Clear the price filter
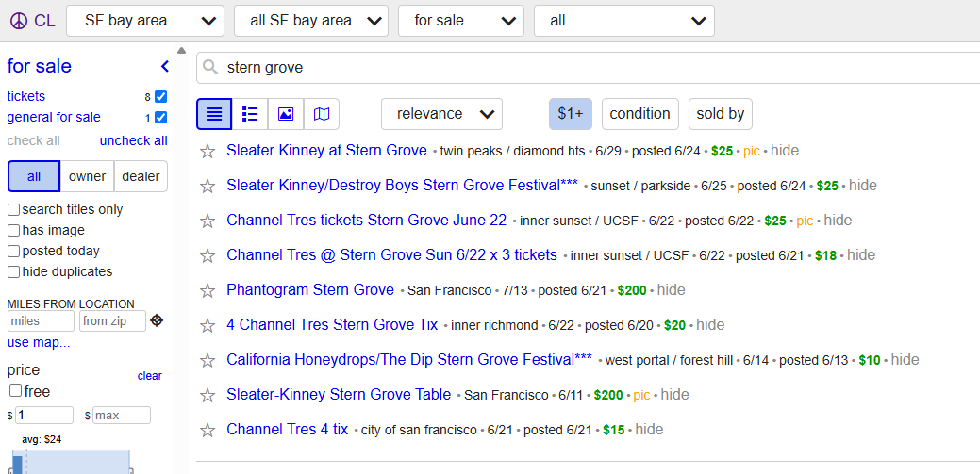980x474 pixels. coord(150,376)
